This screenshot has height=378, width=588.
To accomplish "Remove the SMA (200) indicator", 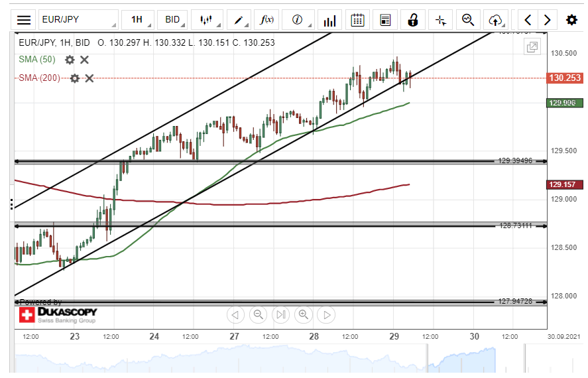I will [x=89, y=78].
